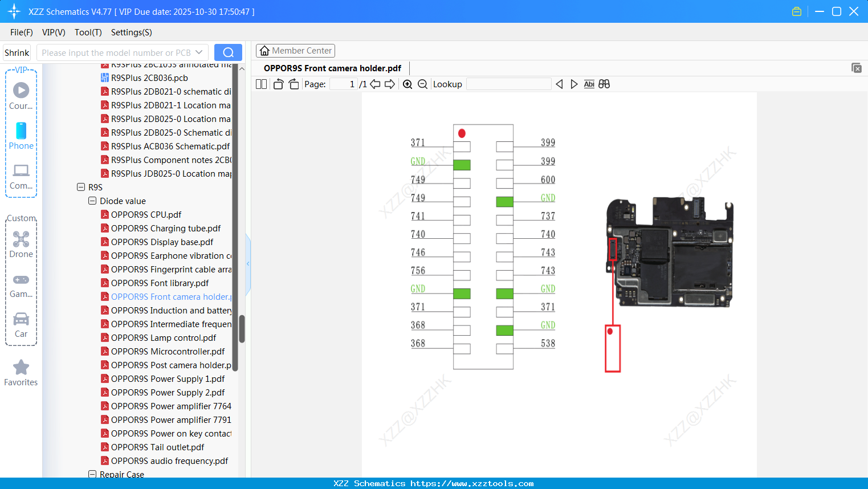Click the blue search button
Screen dimensions: 868x489
coord(228,52)
